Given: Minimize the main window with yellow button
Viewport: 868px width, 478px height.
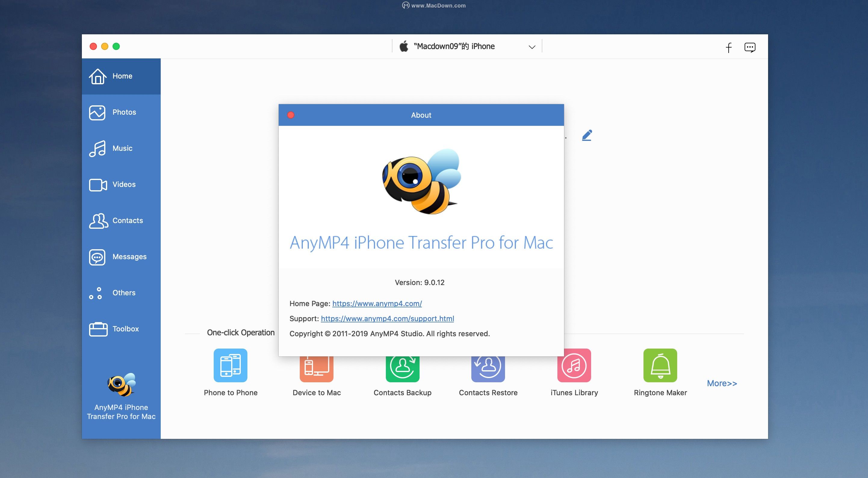Looking at the screenshot, I should (105, 47).
